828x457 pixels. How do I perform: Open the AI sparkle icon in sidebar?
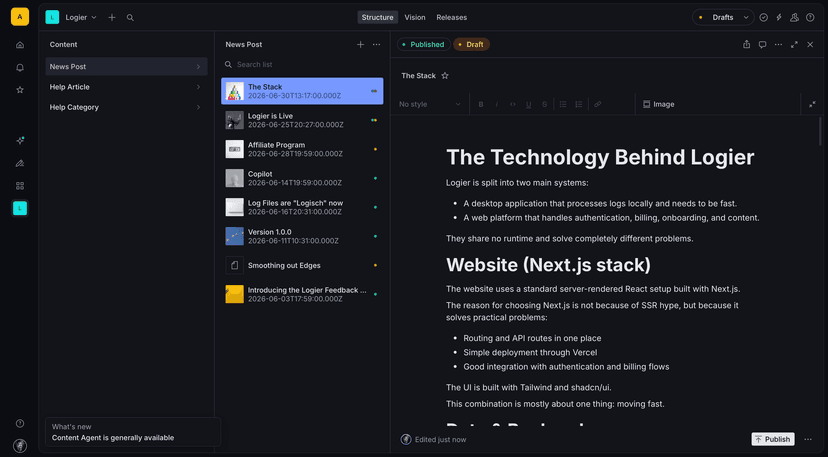point(20,141)
